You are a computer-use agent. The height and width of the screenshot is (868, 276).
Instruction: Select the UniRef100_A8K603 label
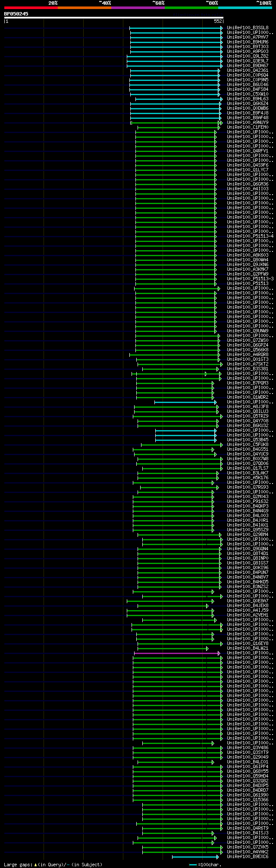tap(248, 255)
